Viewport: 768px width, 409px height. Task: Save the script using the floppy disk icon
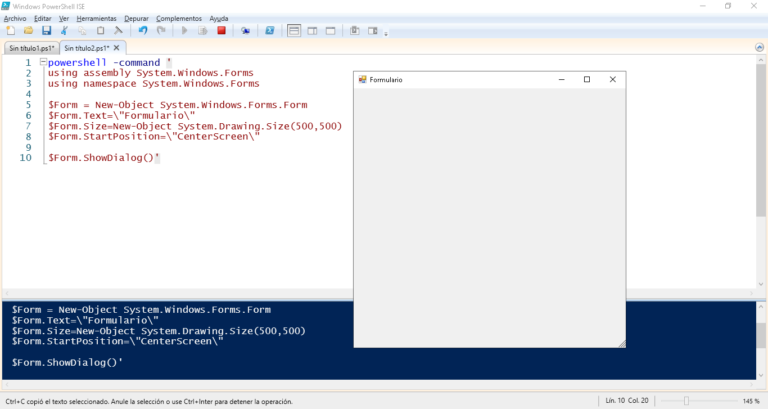tap(47, 31)
